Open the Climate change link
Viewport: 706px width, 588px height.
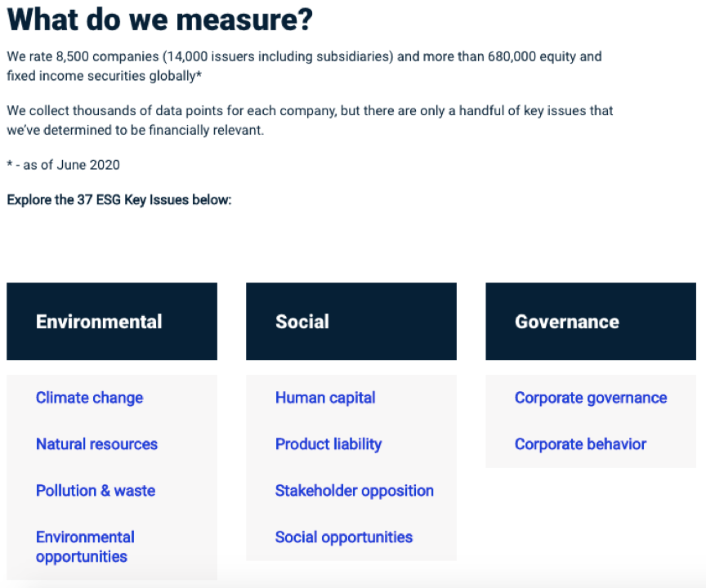[x=89, y=398]
